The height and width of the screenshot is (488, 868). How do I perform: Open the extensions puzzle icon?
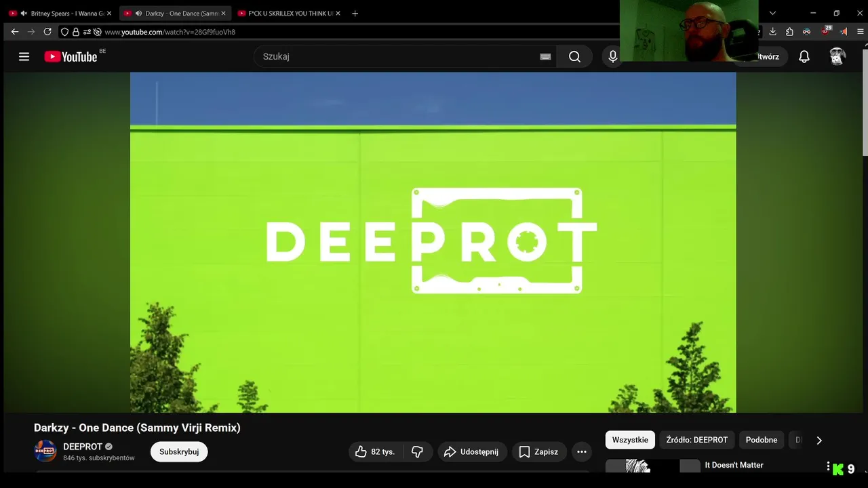(789, 32)
